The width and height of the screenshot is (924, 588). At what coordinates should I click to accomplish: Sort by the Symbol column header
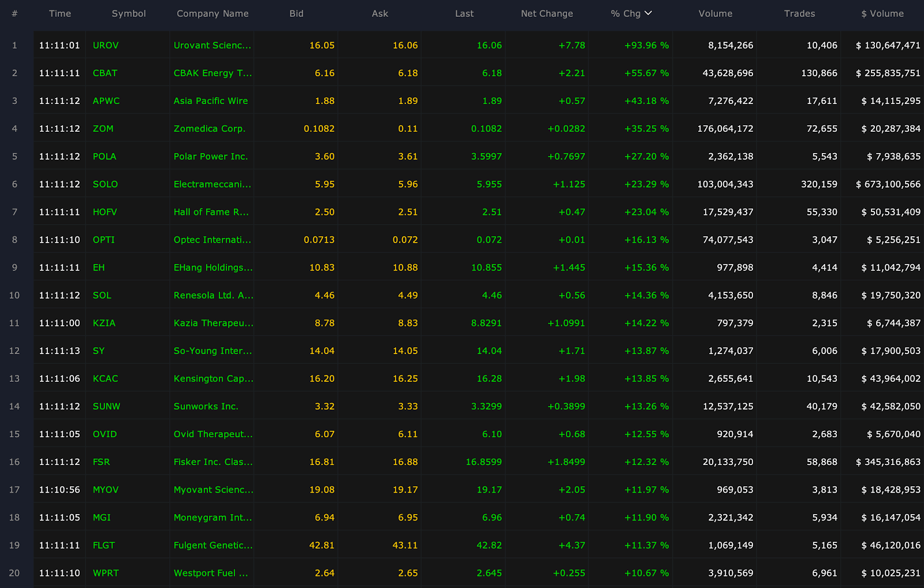129,13
